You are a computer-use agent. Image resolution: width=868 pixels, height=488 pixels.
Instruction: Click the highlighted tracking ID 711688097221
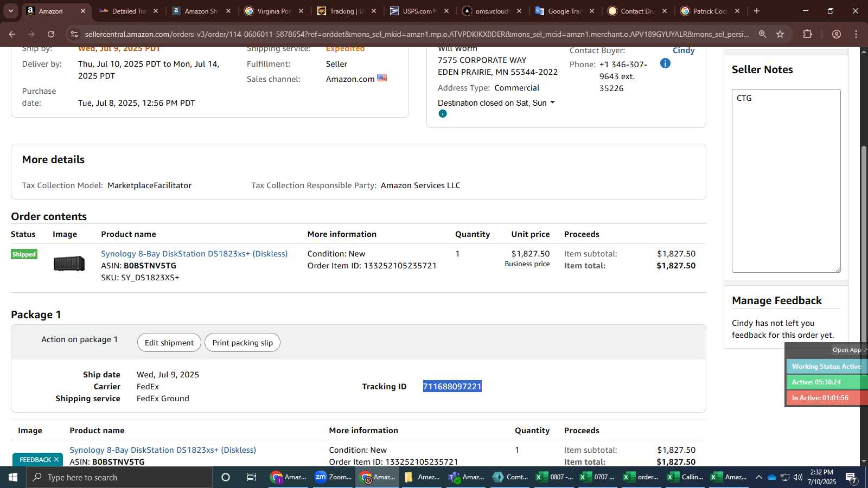452,387
